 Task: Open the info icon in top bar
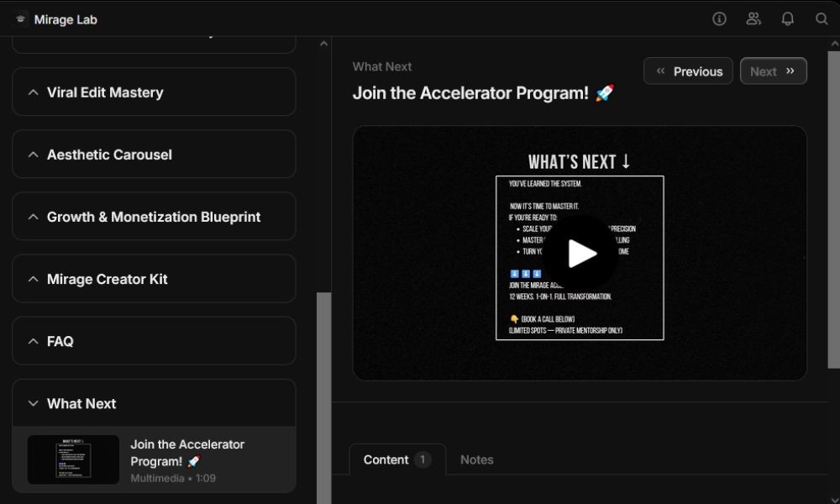pyautogui.click(x=719, y=19)
